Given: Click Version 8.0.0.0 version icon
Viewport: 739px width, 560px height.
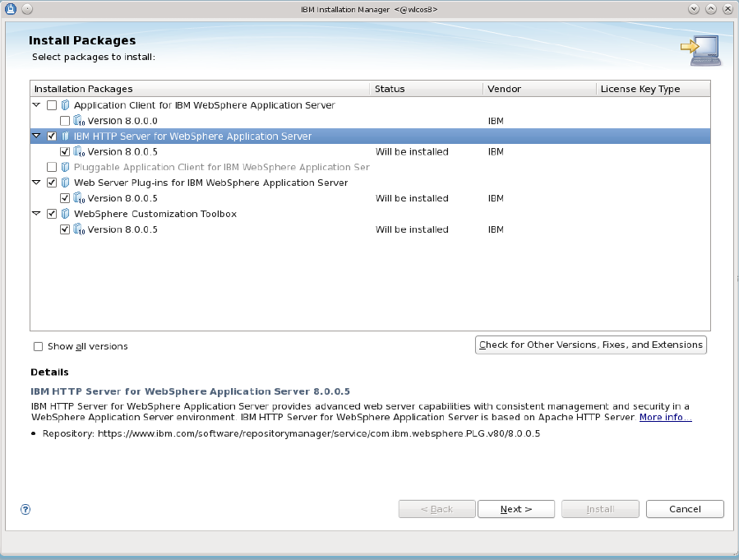Looking at the screenshot, I should tap(79, 121).
